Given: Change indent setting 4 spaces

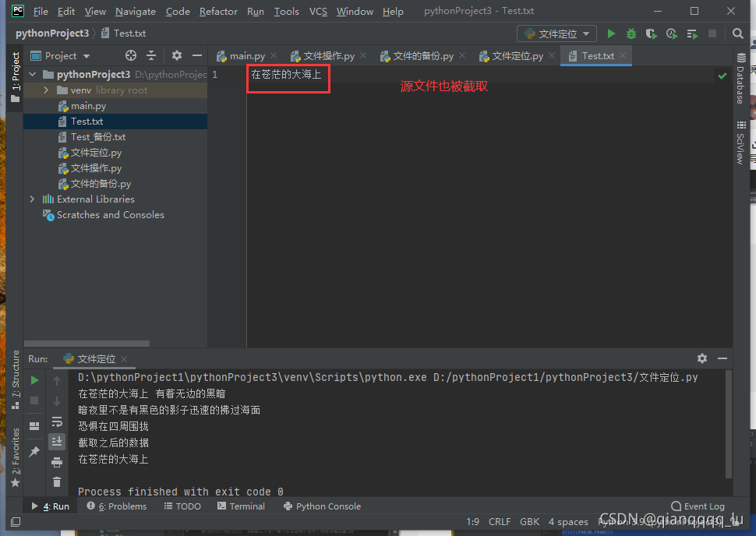Looking at the screenshot, I should click(x=568, y=521).
